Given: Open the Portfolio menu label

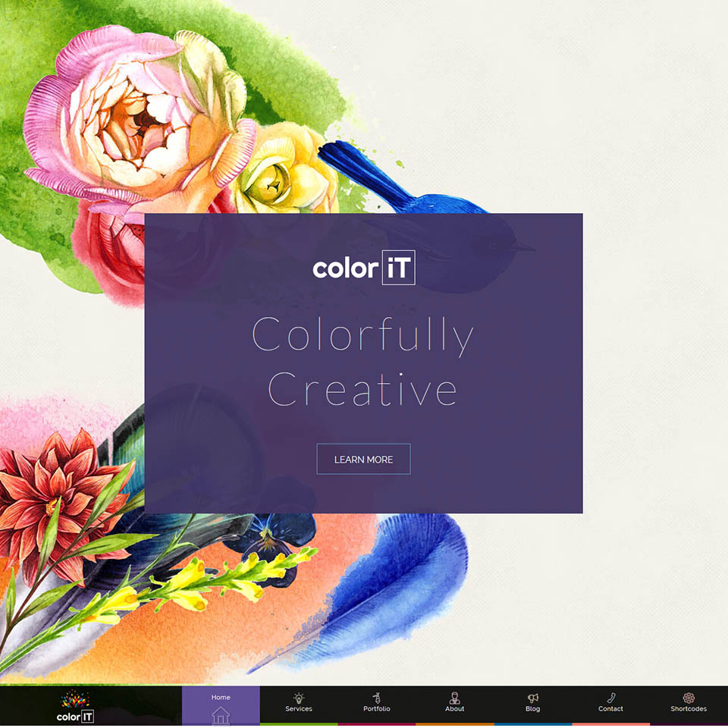Looking at the screenshot, I should pyautogui.click(x=377, y=709).
